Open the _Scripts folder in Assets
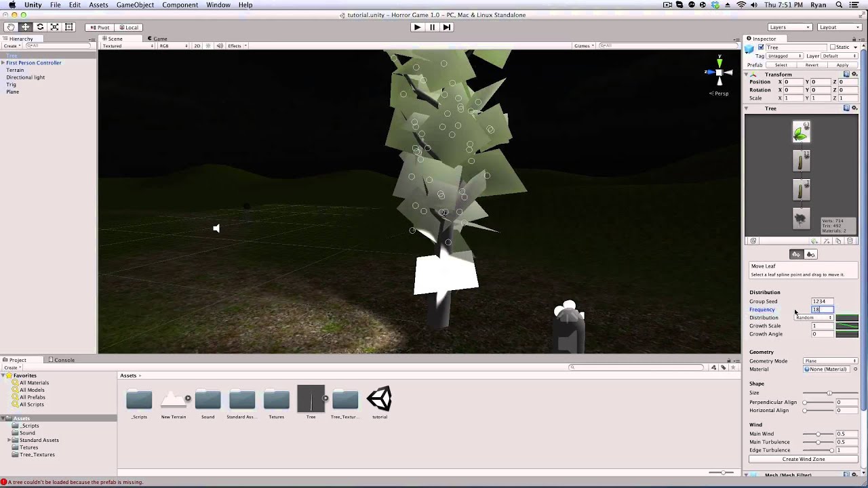The width and height of the screenshot is (868, 488). coord(139,400)
